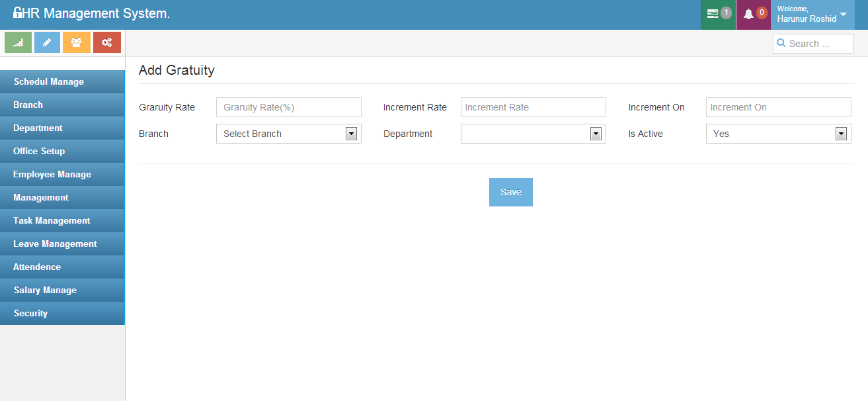Click the red gears settings icon button

click(106, 42)
